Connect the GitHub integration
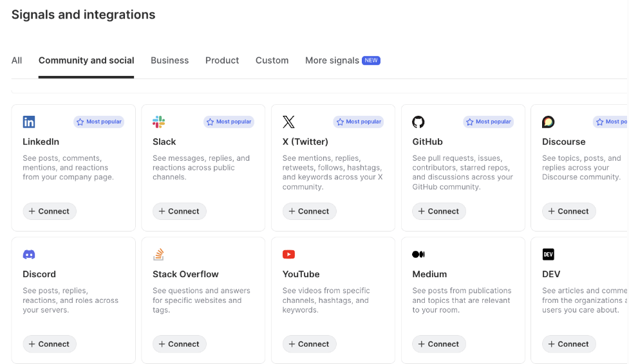 click(x=439, y=212)
